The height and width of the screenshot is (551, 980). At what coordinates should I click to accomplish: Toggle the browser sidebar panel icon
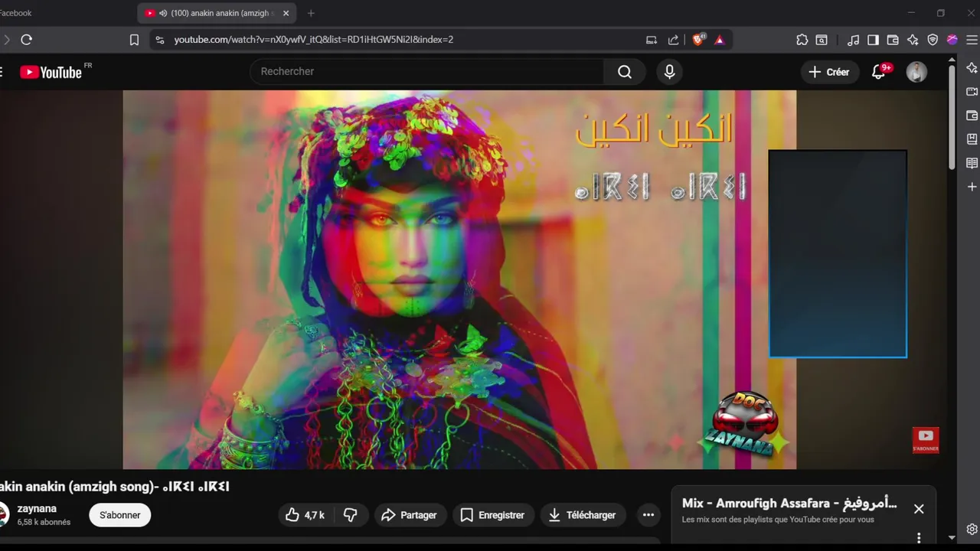pyautogui.click(x=873, y=40)
